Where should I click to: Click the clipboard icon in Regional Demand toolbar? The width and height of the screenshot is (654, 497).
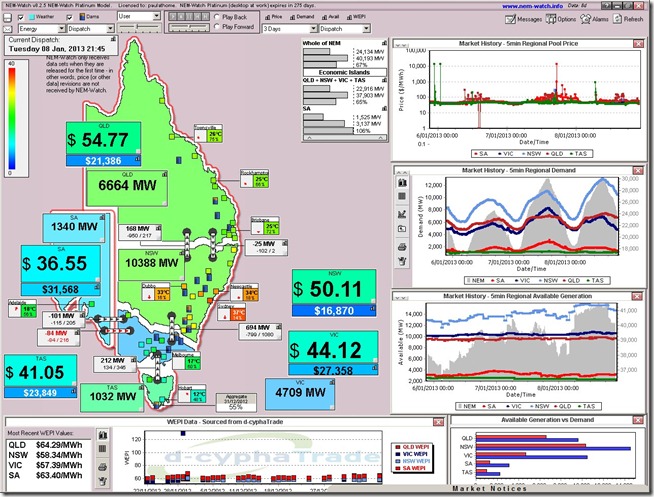point(402,261)
